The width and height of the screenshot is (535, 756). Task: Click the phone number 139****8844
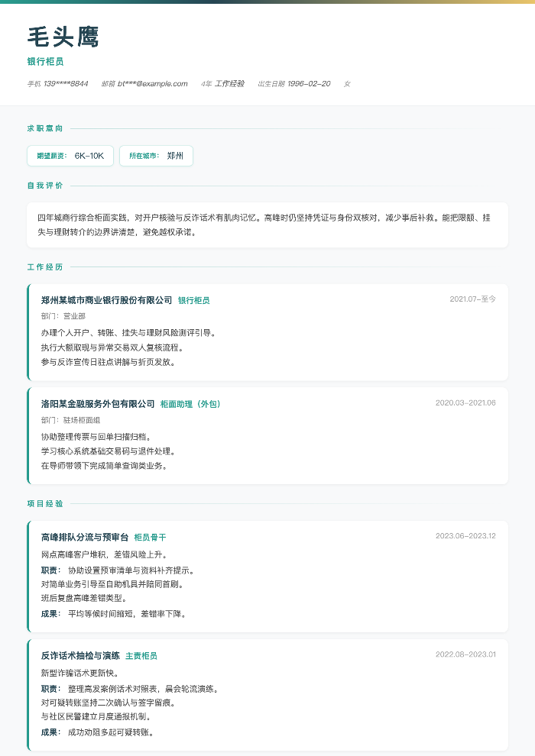(x=66, y=83)
